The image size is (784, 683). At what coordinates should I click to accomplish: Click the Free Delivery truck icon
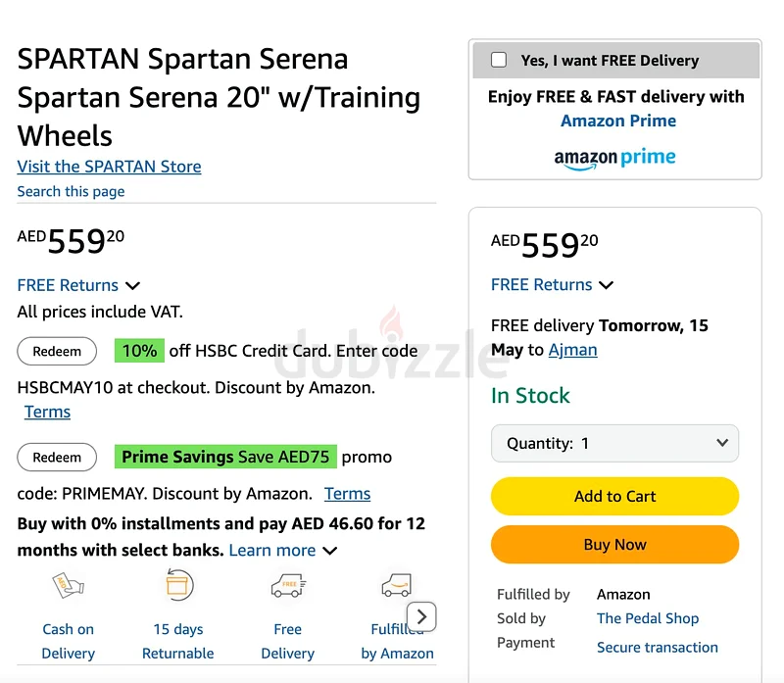[x=288, y=586]
